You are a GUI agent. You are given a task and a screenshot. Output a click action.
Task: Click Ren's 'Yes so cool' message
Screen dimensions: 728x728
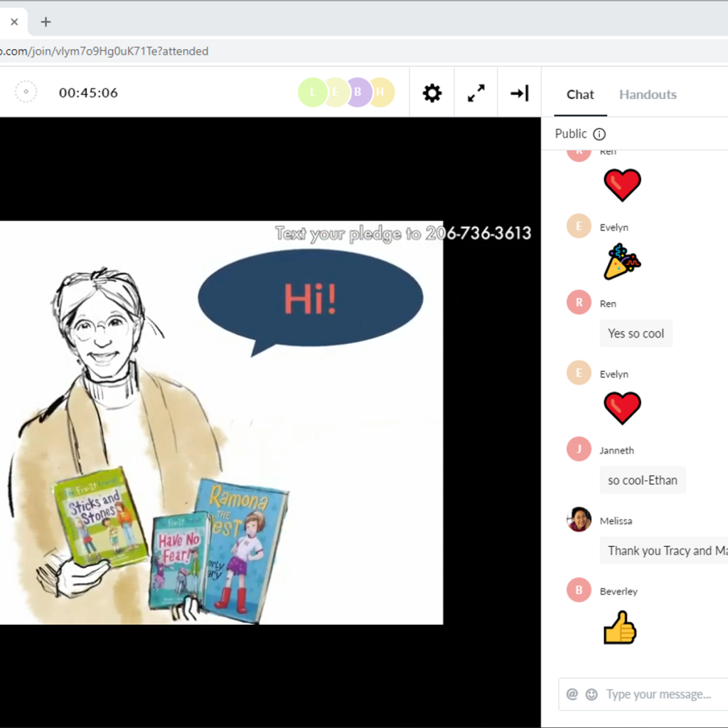click(x=636, y=333)
